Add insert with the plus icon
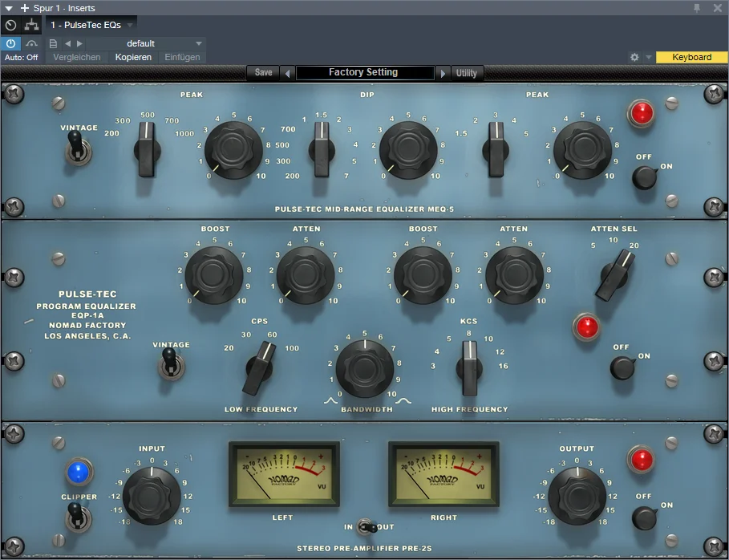Screen dimensions: 729x560 pos(25,8)
